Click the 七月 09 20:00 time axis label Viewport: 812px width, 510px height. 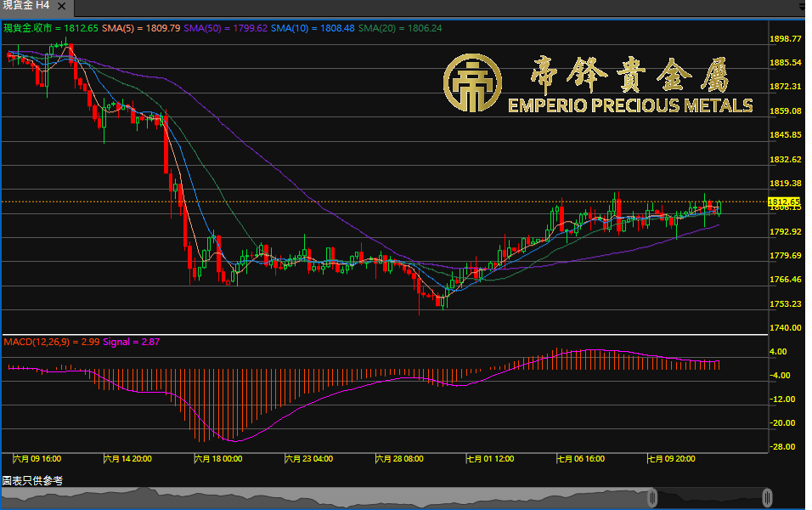coord(672,458)
